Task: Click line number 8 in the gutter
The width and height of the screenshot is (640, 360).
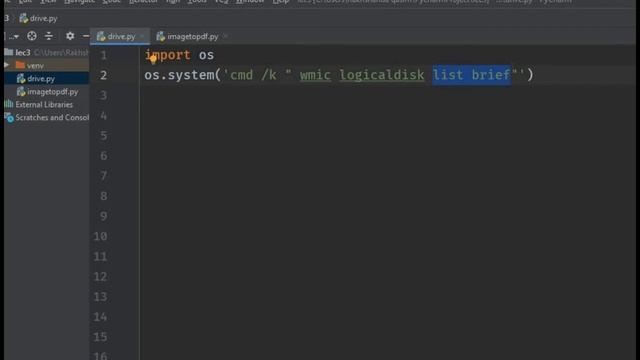Action: 104,196
